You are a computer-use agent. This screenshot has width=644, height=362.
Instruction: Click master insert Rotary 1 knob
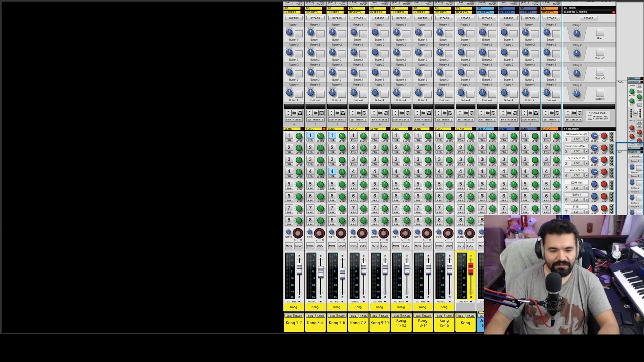[577, 33]
